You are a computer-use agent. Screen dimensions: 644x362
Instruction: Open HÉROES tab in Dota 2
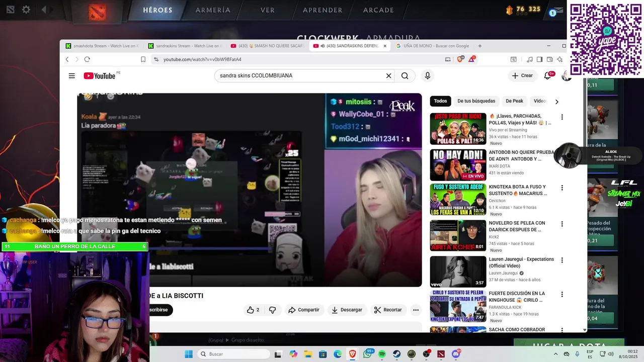point(157,10)
